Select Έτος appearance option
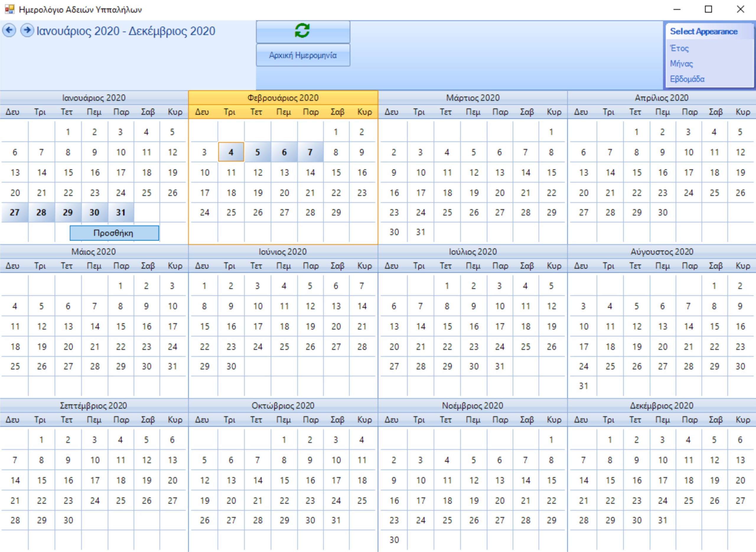Screen dimensions: 756x552 click(679, 48)
